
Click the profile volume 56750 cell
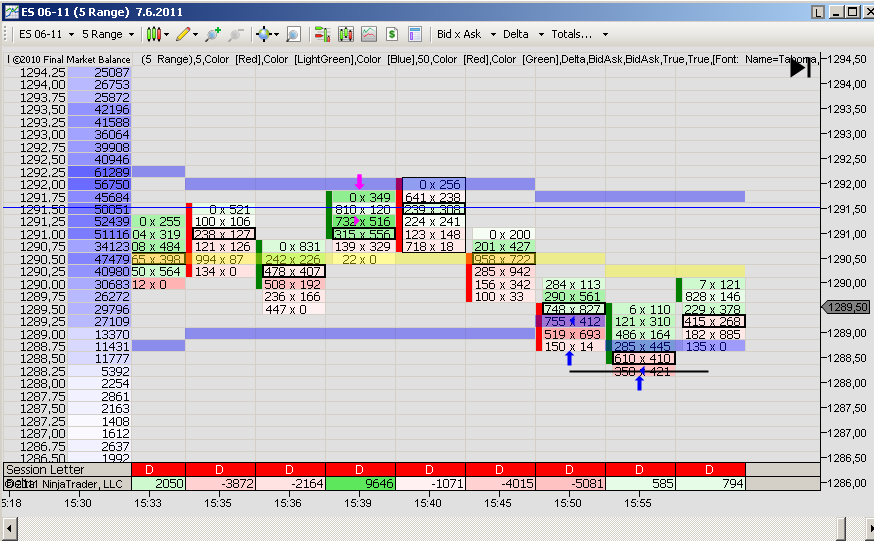click(99, 184)
